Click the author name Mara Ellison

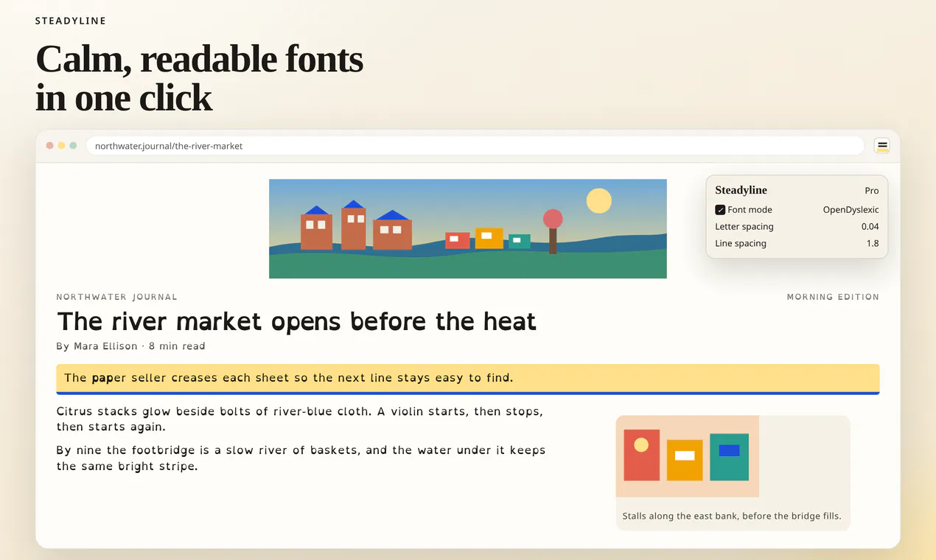coord(105,346)
